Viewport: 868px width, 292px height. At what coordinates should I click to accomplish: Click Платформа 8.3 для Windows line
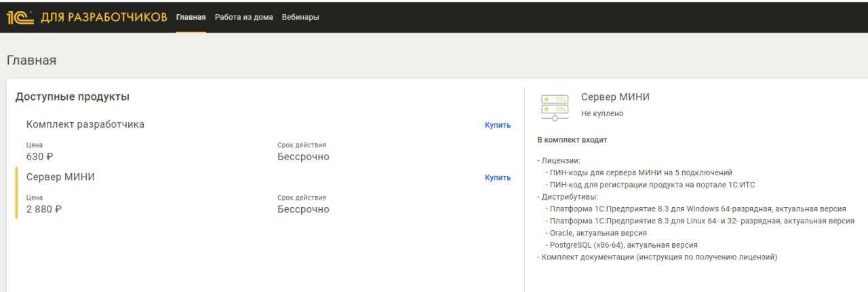(696, 209)
